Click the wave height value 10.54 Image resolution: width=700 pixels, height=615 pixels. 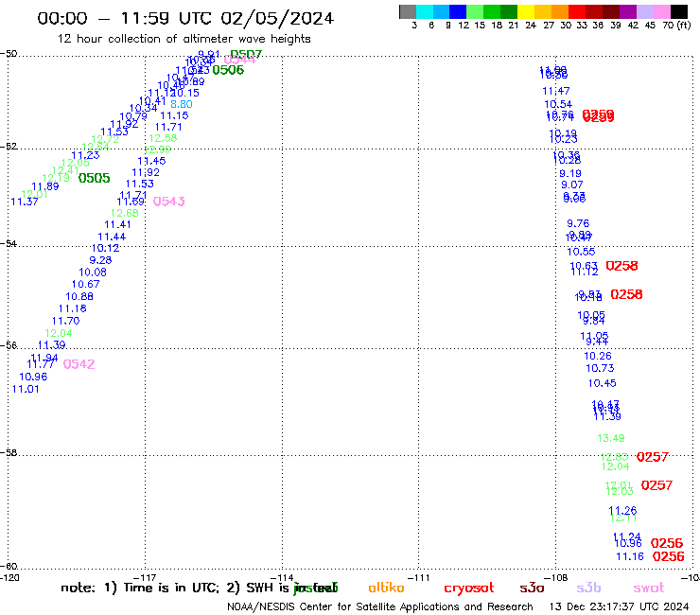(x=558, y=104)
